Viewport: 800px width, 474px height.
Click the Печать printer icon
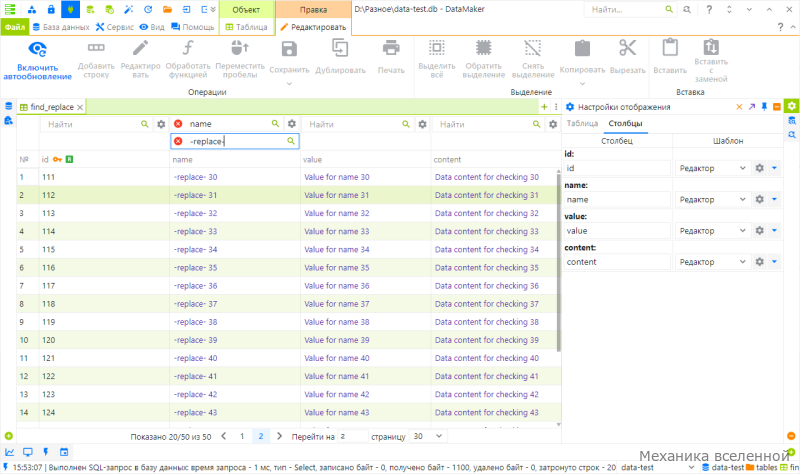[391, 48]
